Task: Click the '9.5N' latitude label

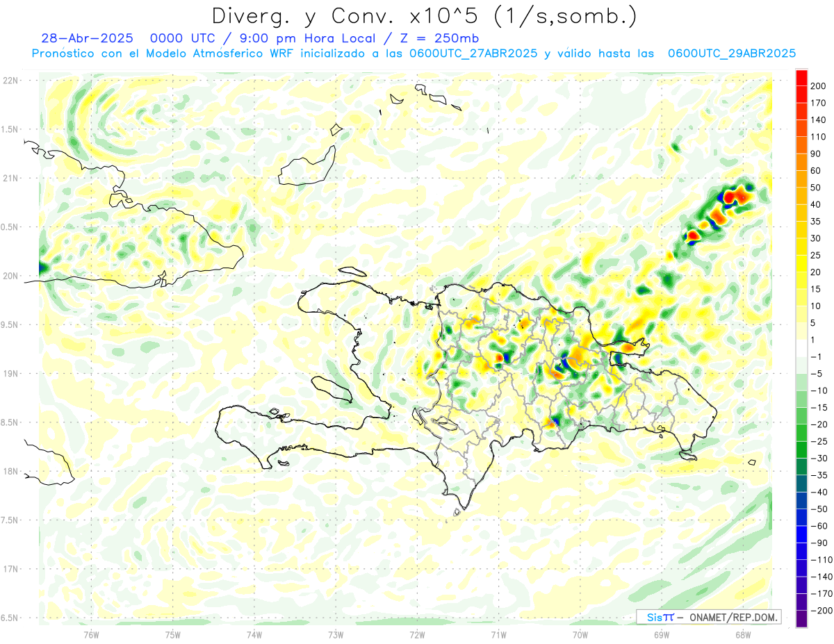Action: point(10,324)
